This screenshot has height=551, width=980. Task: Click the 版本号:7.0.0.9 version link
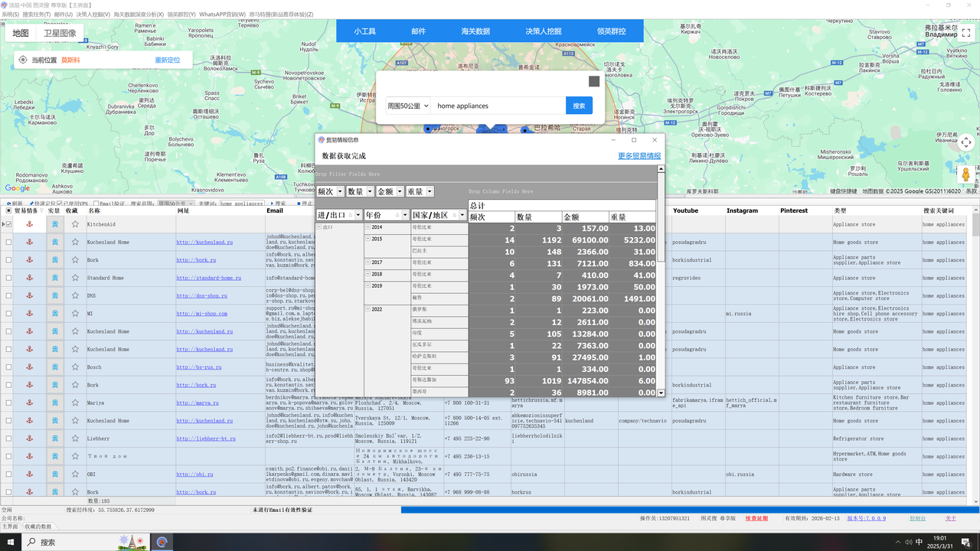coord(866,518)
